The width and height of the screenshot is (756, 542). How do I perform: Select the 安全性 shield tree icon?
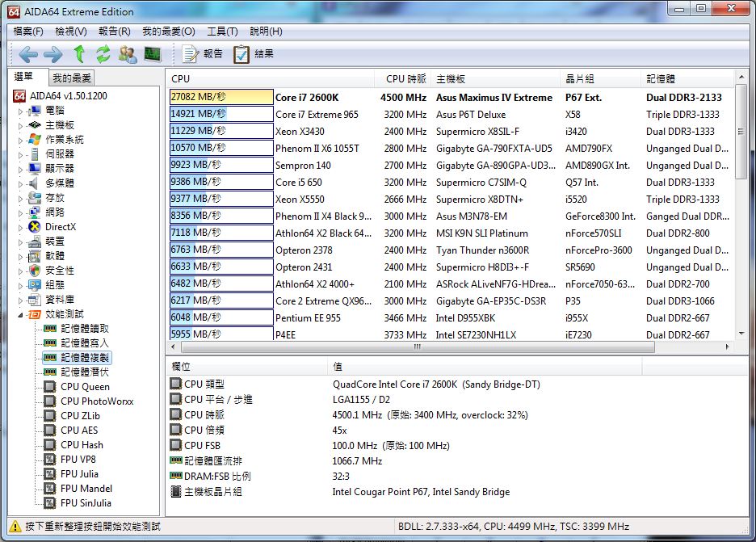[34, 271]
